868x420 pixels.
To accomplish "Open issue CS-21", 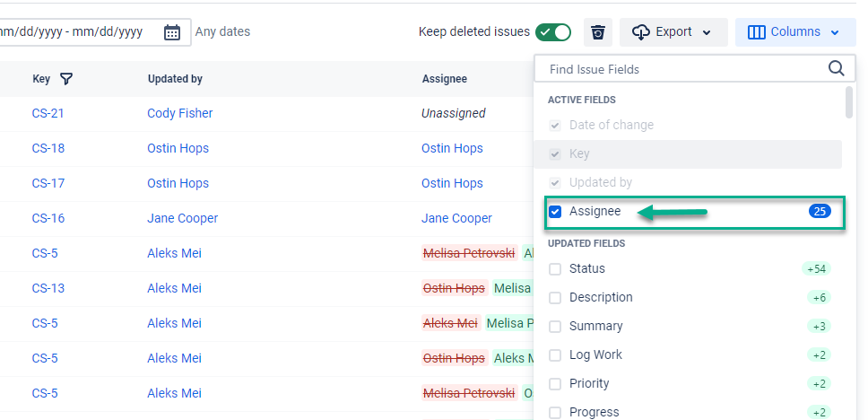I will [x=48, y=114].
